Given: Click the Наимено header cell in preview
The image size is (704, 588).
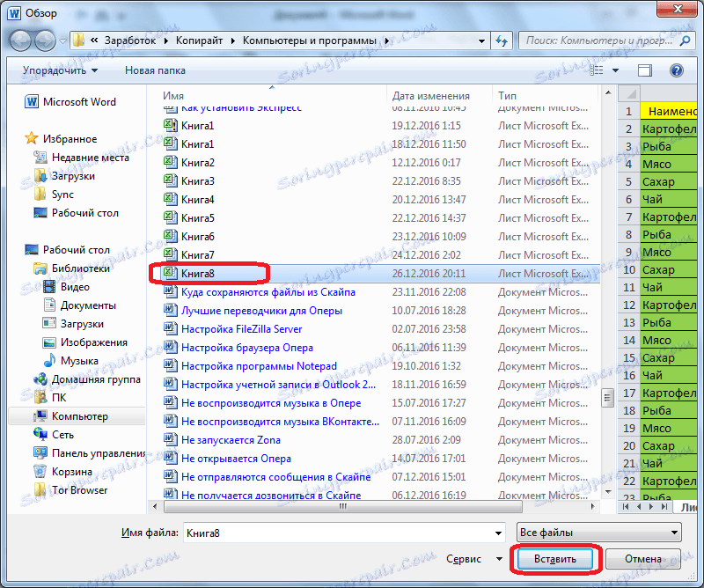Looking at the screenshot, I should pos(669,111).
